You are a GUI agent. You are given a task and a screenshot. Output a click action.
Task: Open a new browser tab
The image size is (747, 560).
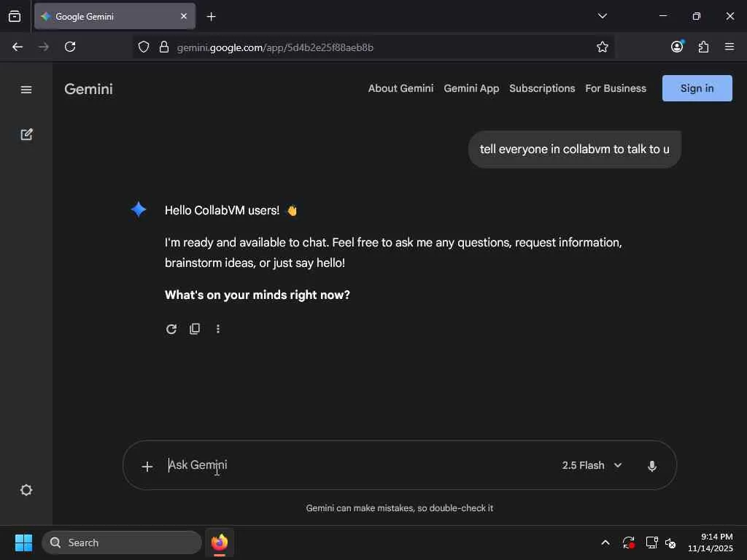211,17
